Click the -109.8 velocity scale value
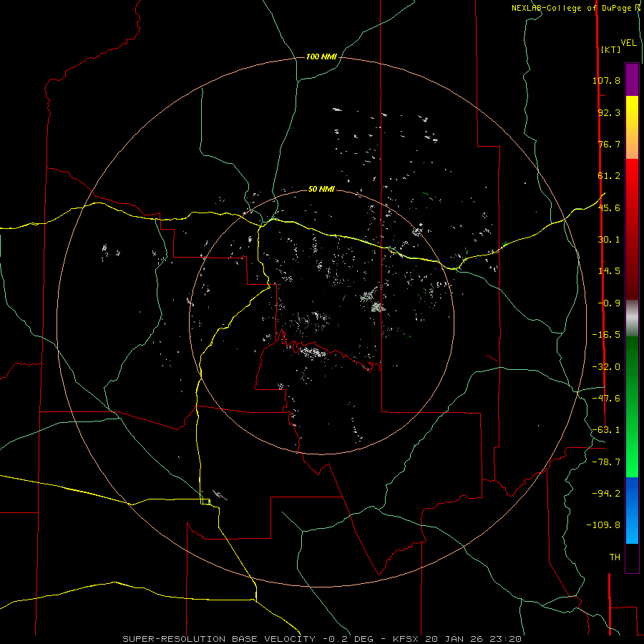The height and width of the screenshot is (644, 644). tap(603, 525)
